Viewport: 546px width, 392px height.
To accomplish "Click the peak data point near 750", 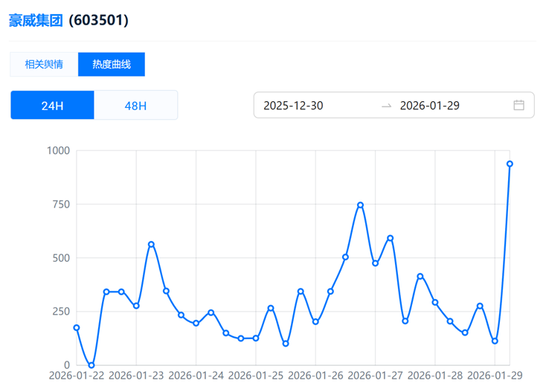I will 360,205.
